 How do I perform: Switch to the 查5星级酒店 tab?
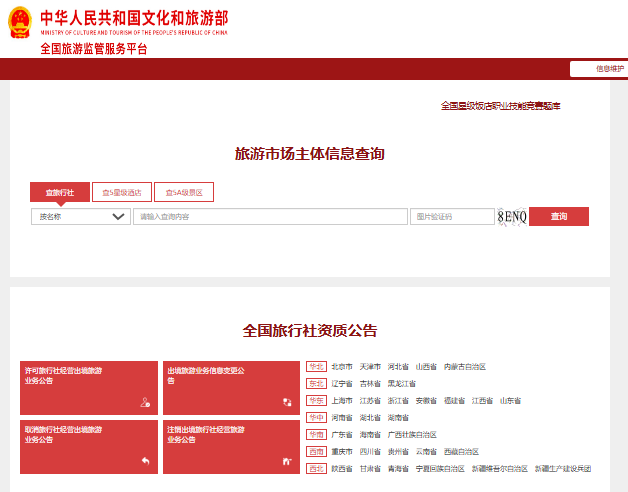[x=122, y=192]
